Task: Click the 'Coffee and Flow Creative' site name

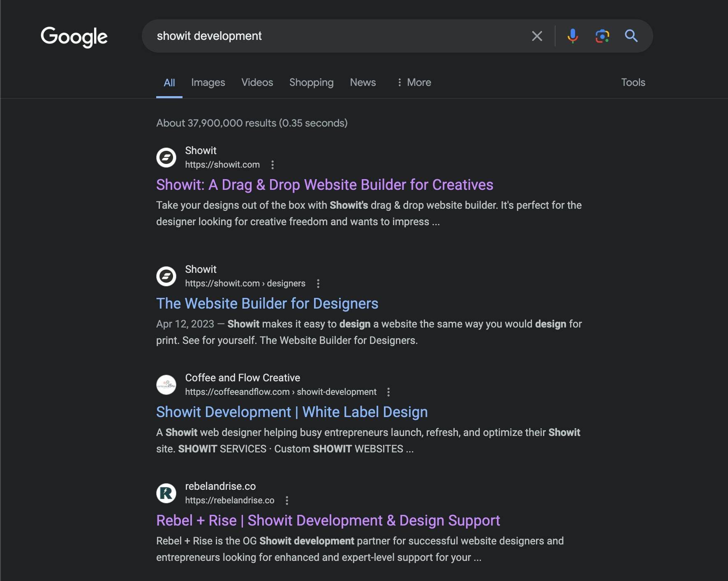Action: click(243, 378)
